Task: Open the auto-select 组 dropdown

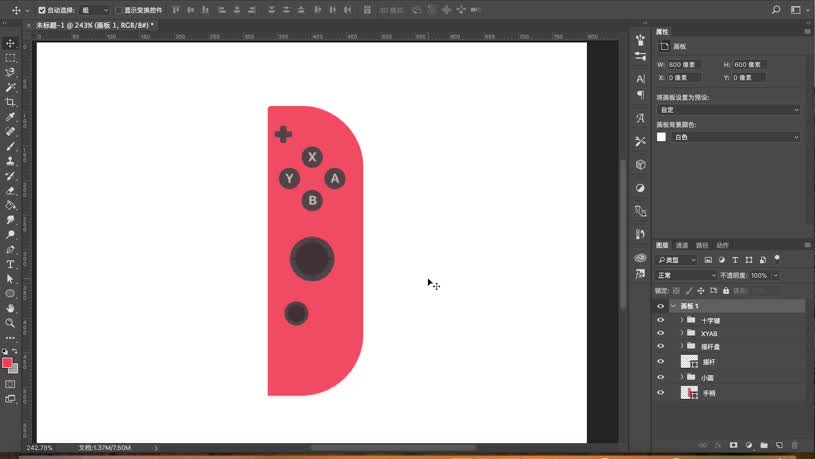Action: [x=95, y=10]
